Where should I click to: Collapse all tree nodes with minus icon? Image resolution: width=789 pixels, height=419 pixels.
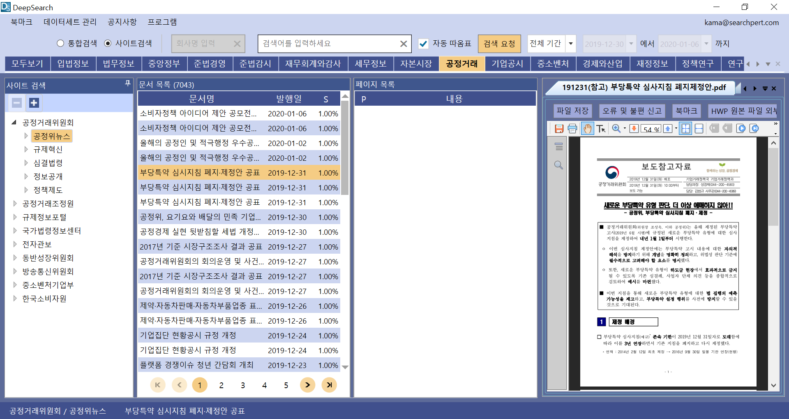(17, 102)
